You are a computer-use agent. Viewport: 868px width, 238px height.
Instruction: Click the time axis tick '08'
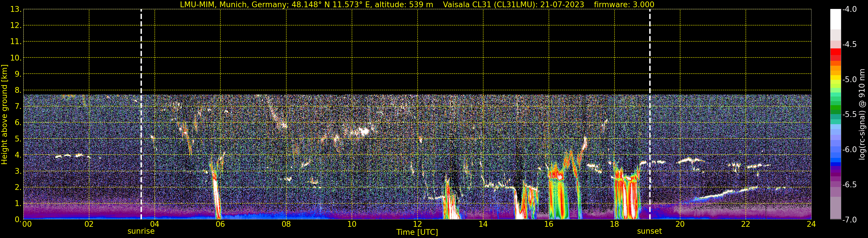[286, 224]
